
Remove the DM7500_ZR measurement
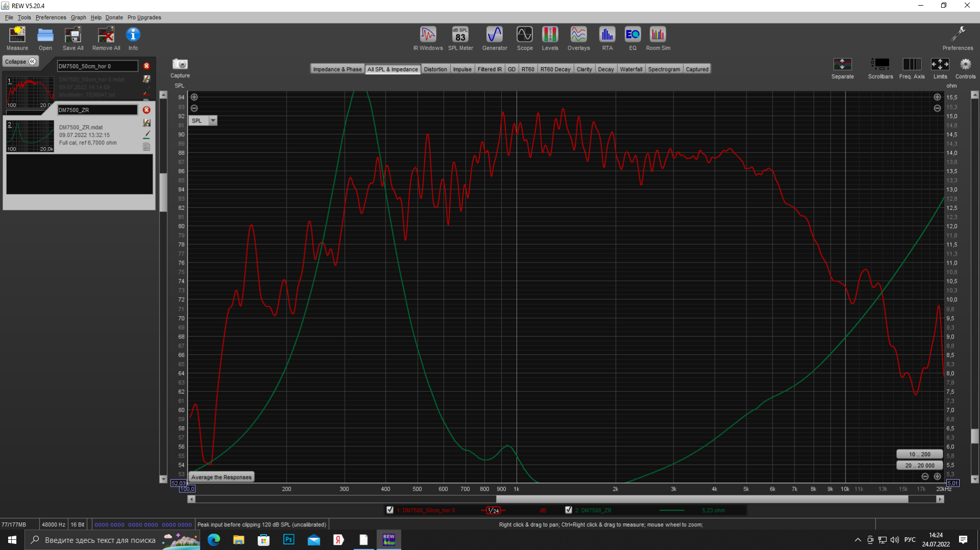(x=147, y=110)
